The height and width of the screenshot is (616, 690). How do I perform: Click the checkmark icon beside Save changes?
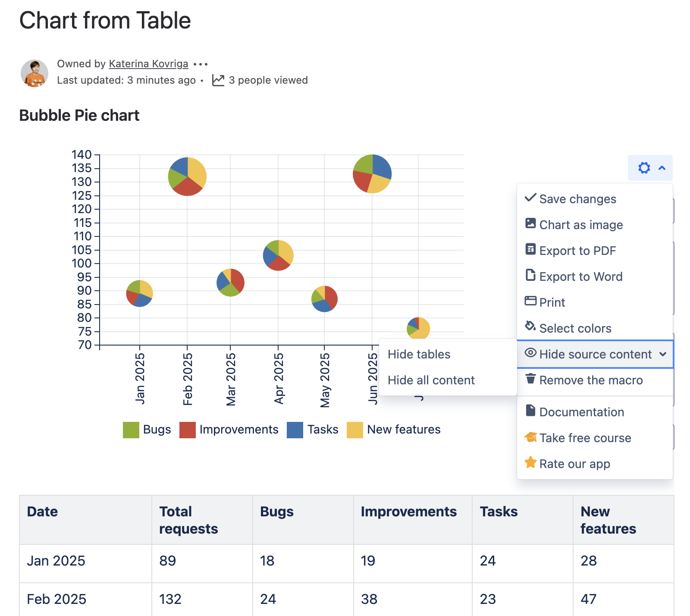pos(530,198)
